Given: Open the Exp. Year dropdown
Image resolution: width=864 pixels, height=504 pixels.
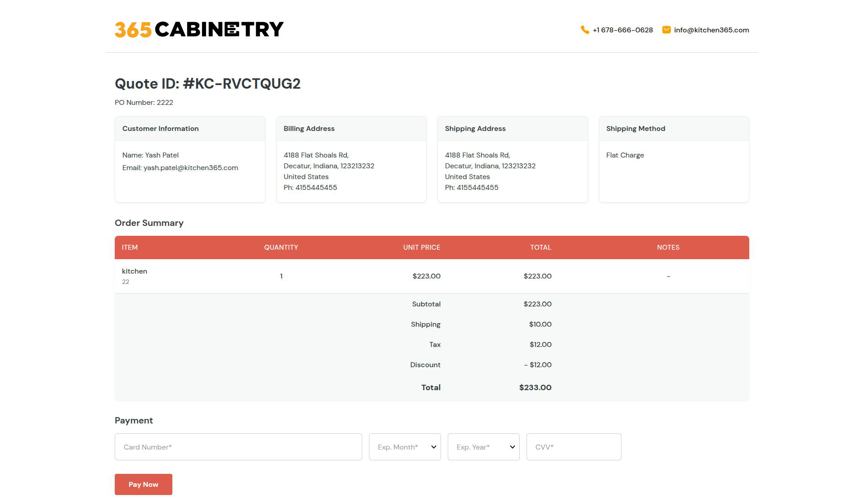Looking at the screenshot, I should [x=484, y=447].
